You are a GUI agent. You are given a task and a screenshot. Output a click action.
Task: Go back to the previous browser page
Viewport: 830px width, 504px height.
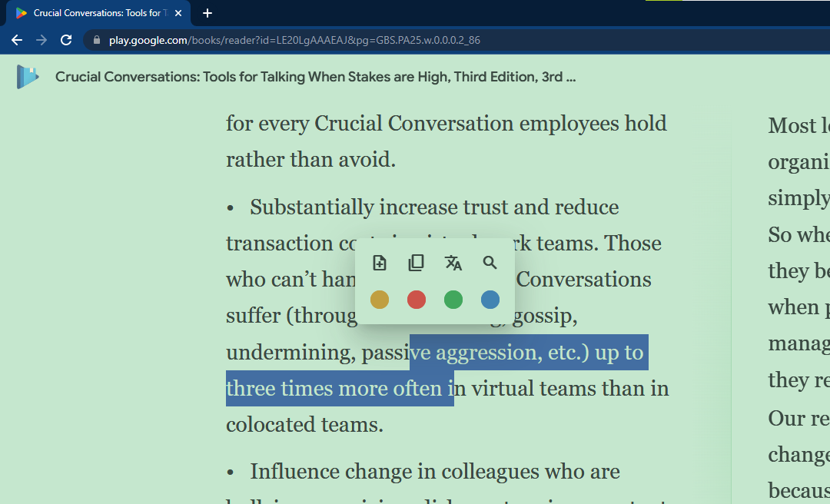[17, 40]
